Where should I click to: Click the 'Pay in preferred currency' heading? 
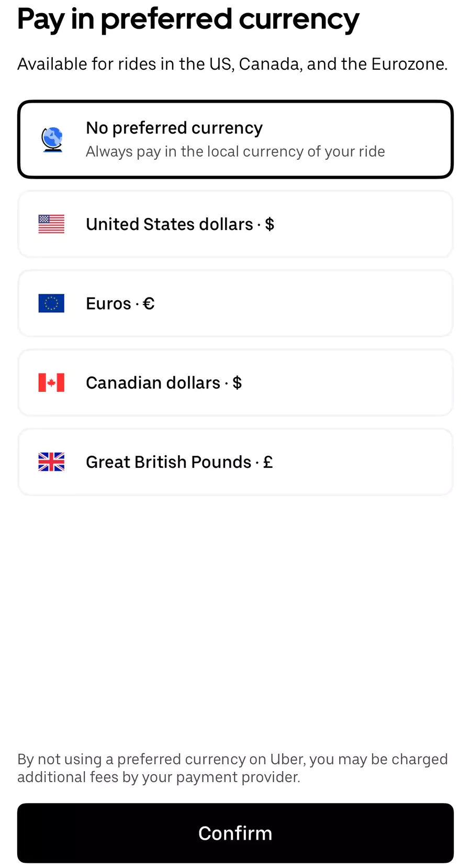click(188, 20)
